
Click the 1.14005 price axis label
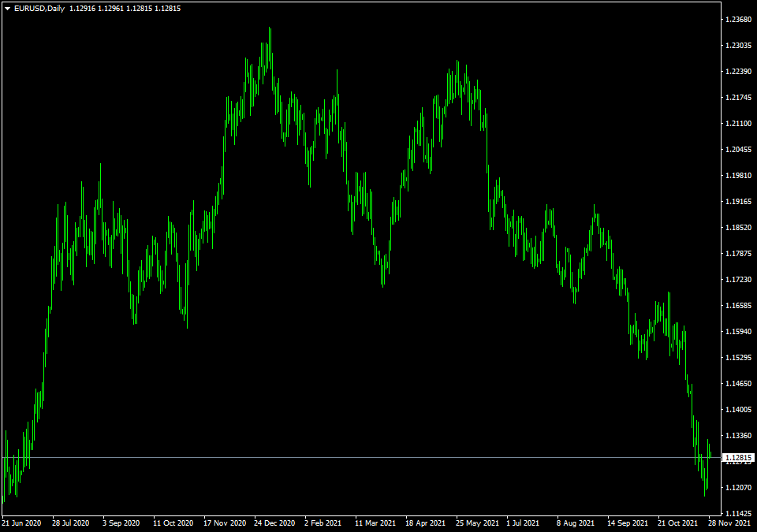pyautogui.click(x=739, y=410)
